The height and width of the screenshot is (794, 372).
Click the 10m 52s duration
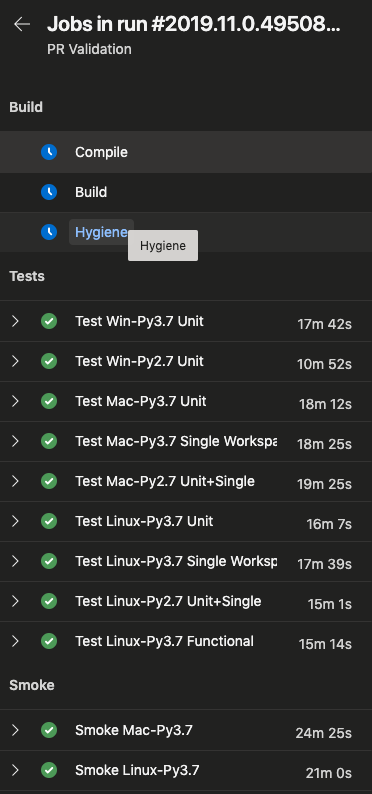click(x=324, y=364)
